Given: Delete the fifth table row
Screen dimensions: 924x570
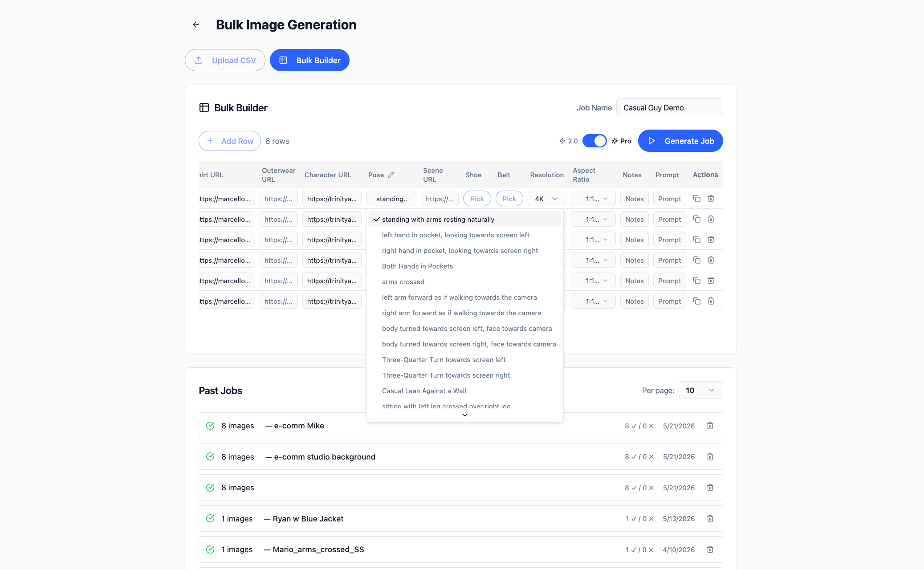Looking at the screenshot, I should click(x=711, y=281).
